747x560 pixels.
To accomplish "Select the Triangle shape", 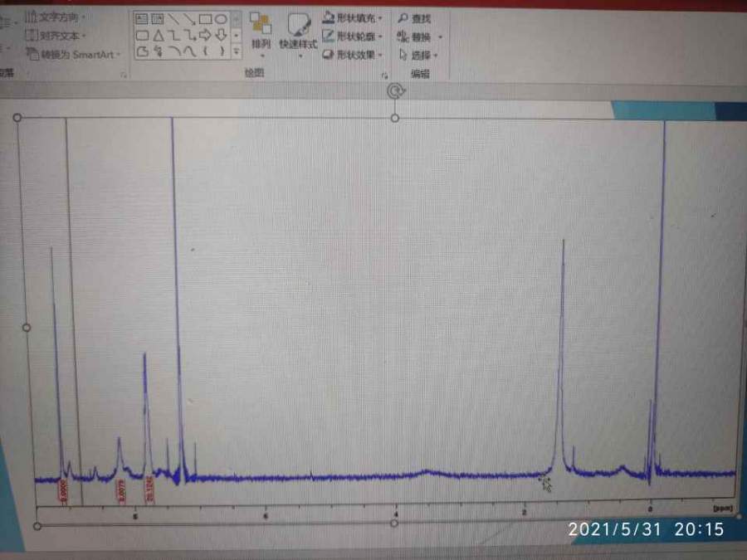I will coord(159,35).
